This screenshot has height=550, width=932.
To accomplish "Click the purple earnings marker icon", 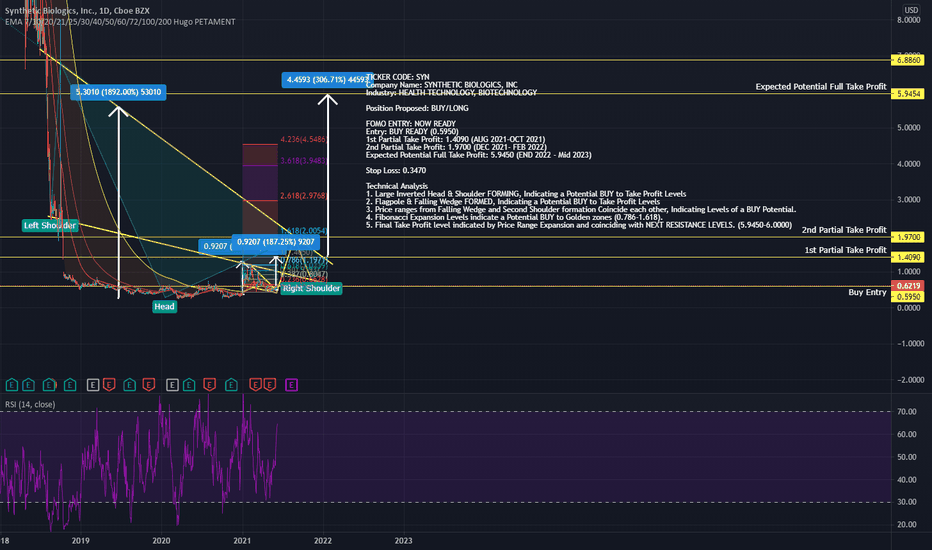I will [291, 385].
